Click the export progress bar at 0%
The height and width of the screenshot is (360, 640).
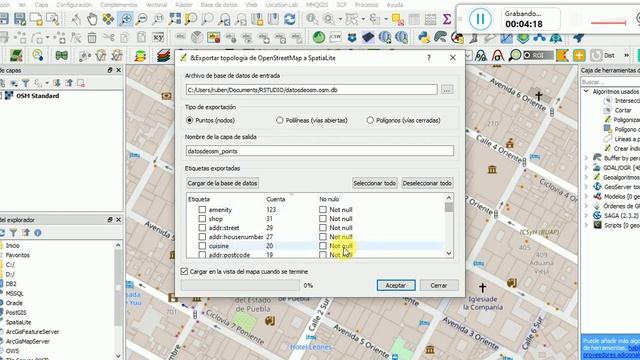click(240, 285)
